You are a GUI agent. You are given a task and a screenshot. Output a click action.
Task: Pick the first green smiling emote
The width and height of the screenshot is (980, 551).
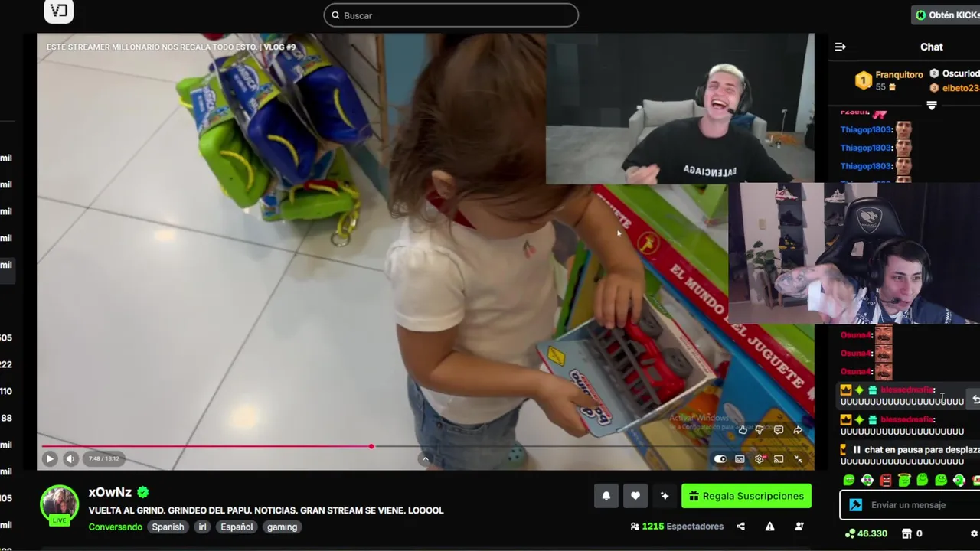point(849,480)
